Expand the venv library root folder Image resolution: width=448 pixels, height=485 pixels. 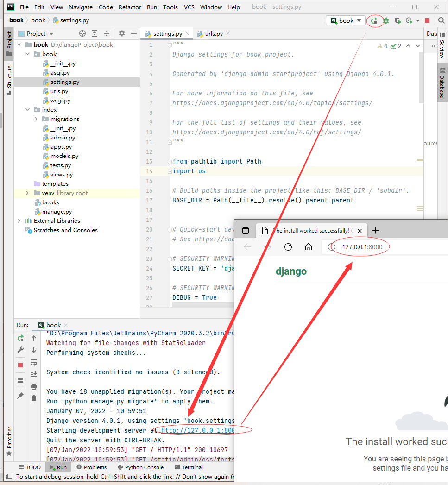coord(27,193)
